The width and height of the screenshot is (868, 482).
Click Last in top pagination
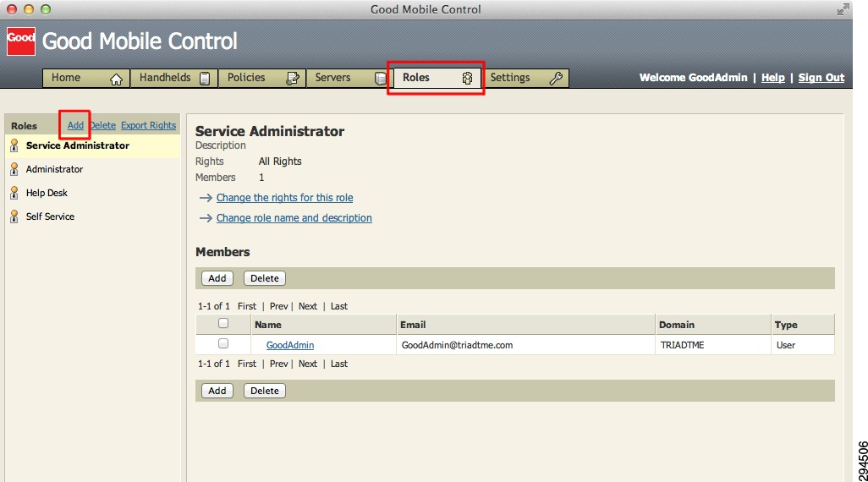pos(338,306)
